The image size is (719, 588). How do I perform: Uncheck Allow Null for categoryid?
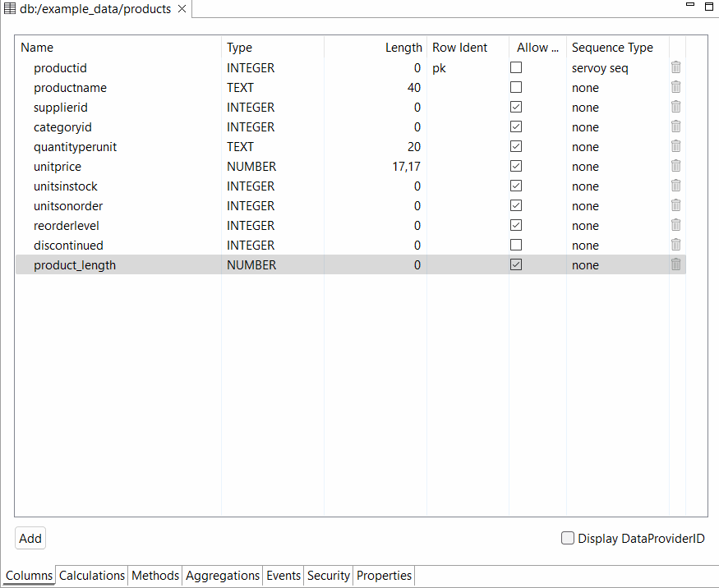pos(516,126)
